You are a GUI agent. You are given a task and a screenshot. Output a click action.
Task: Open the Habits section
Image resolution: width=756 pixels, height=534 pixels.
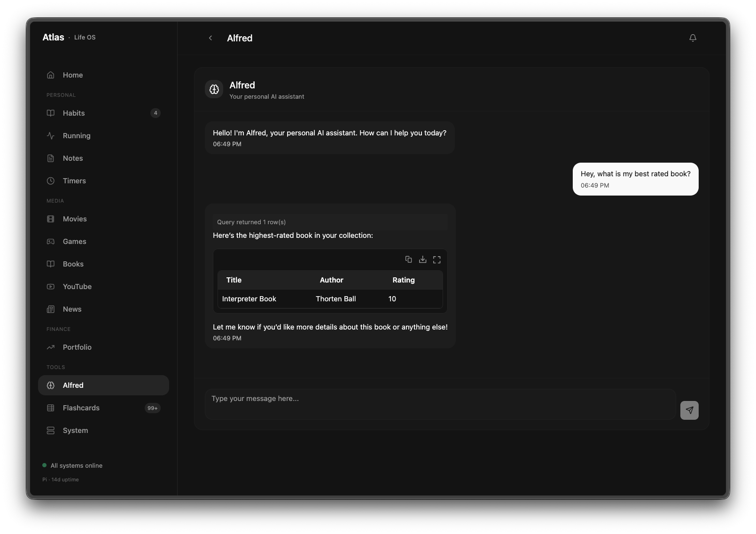74,113
